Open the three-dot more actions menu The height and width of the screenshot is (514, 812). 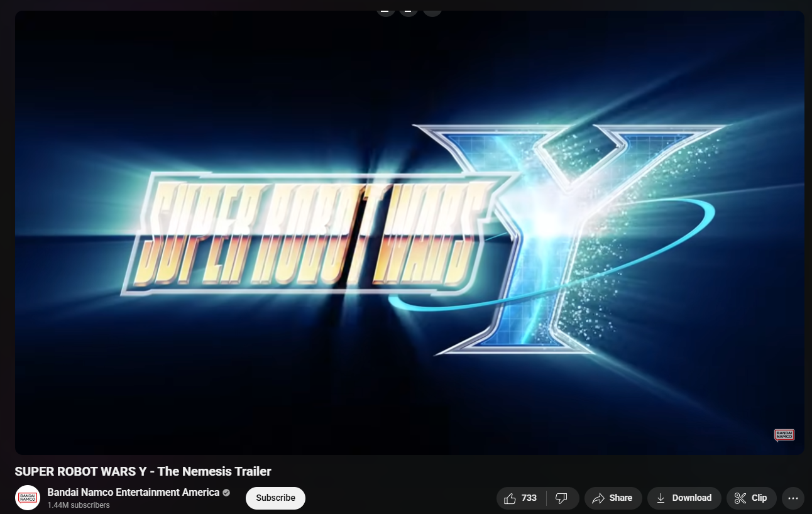(793, 498)
